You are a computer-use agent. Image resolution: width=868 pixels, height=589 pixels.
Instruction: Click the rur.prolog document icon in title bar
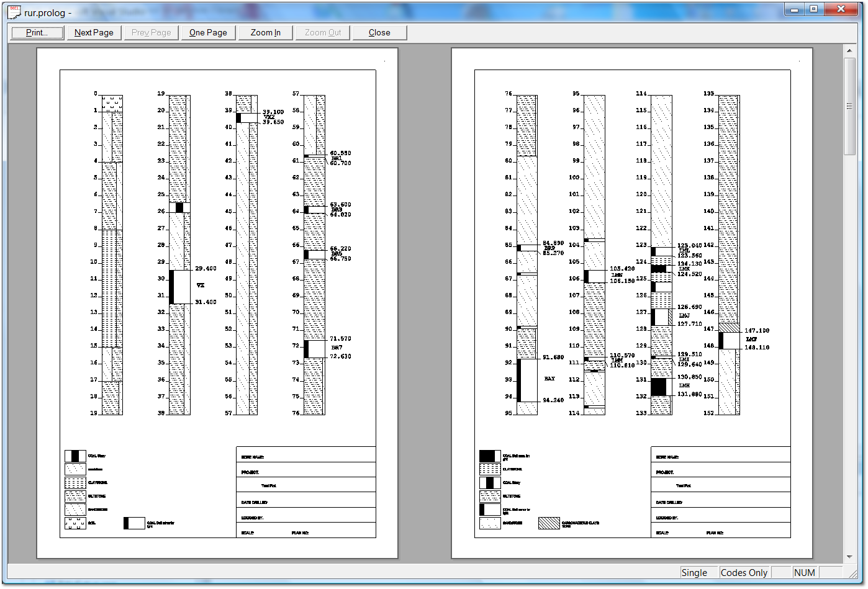point(14,12)
